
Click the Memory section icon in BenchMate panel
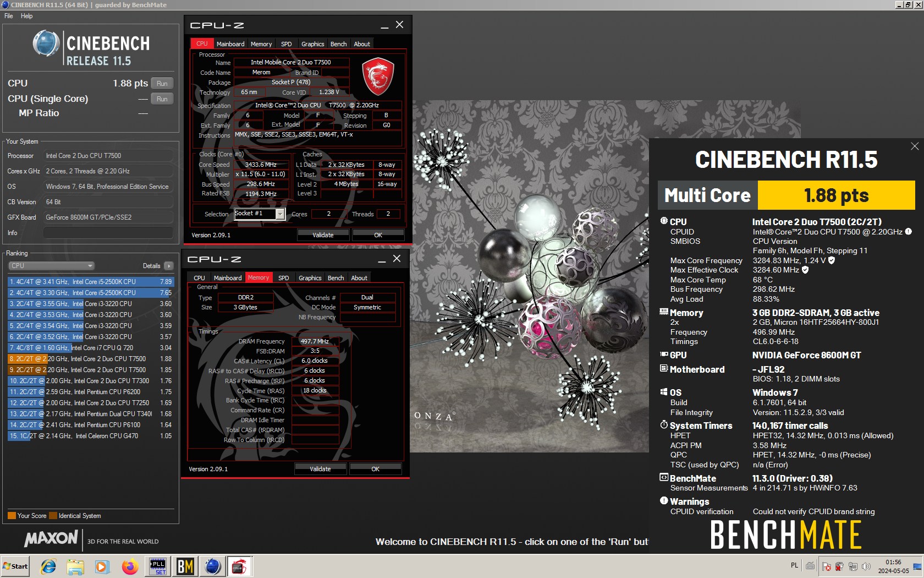tap(664, 312)
